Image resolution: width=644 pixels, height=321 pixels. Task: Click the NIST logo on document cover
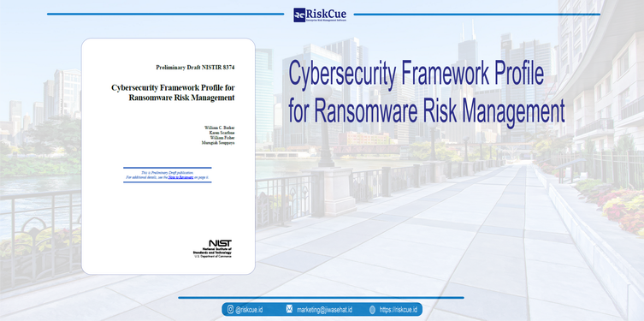[x=220, y=243]
